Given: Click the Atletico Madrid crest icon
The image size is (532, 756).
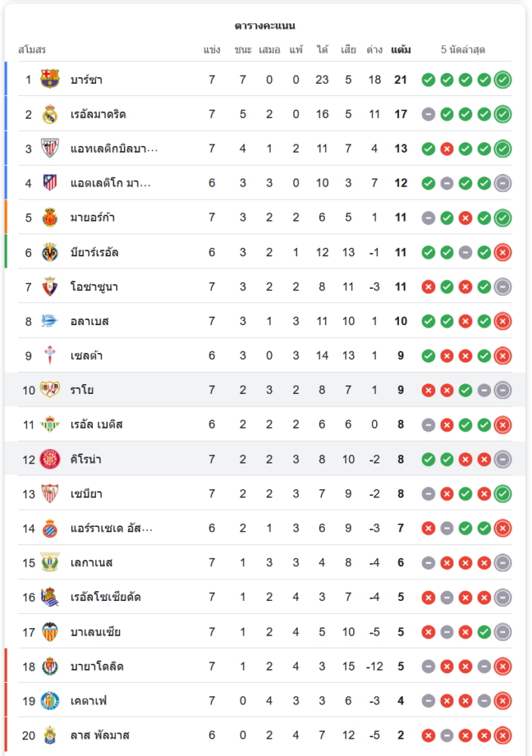Looking at the screenshot, I should coord(50,183).
